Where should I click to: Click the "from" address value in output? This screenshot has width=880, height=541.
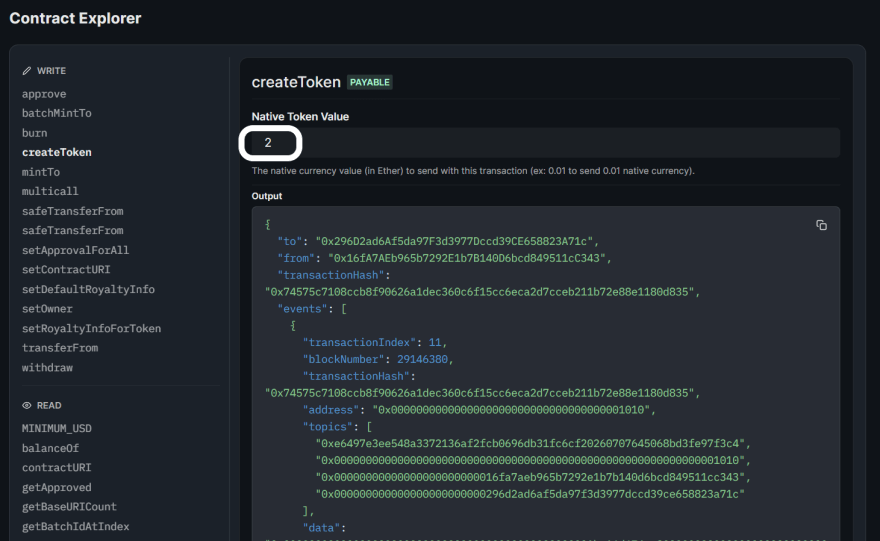click(x=466, y=258)
